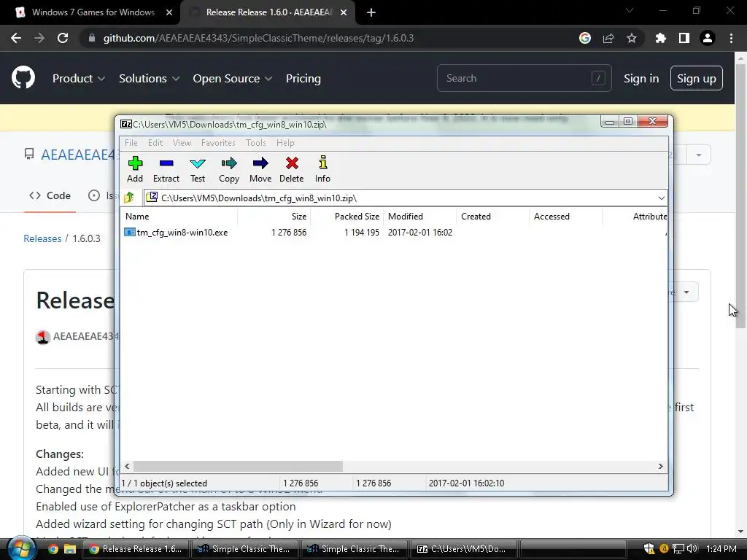This screenshot has height=560, width=747.
Task: Sort by Modified column header
Action: coord(419,216)
